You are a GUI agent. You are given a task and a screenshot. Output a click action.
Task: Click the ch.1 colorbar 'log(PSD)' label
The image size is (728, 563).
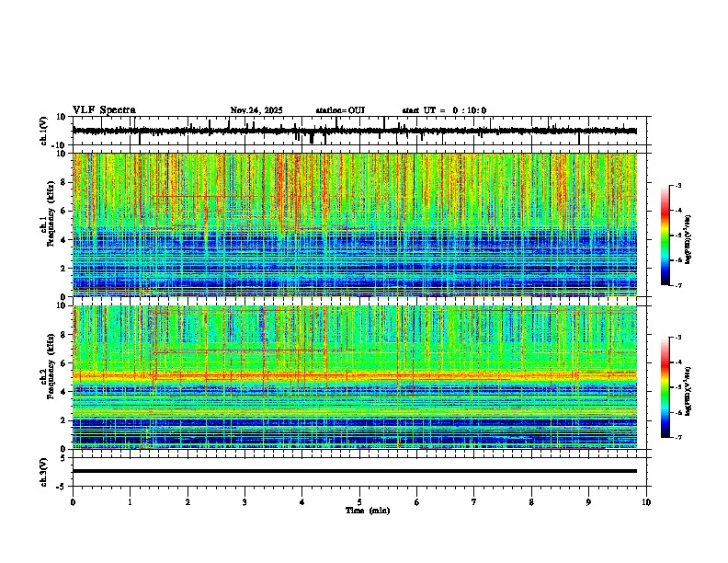688,240
